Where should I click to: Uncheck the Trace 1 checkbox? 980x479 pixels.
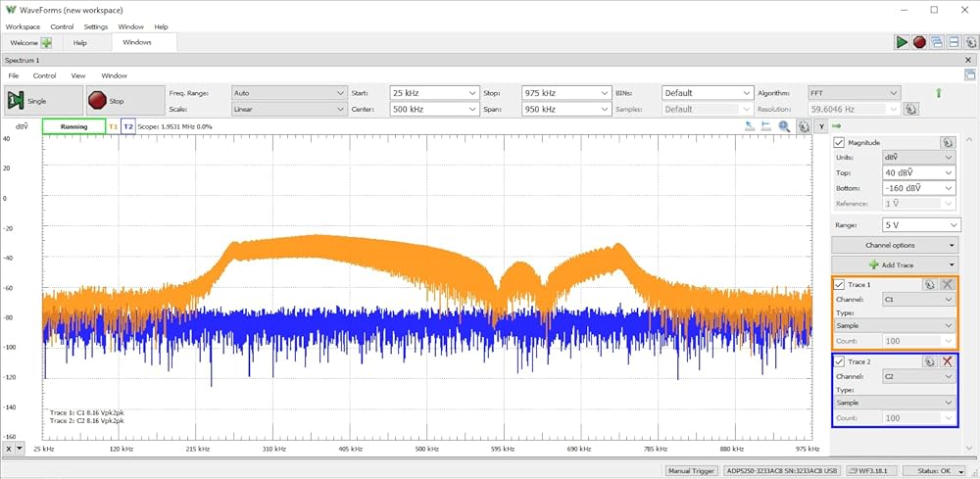pos(840,284)
